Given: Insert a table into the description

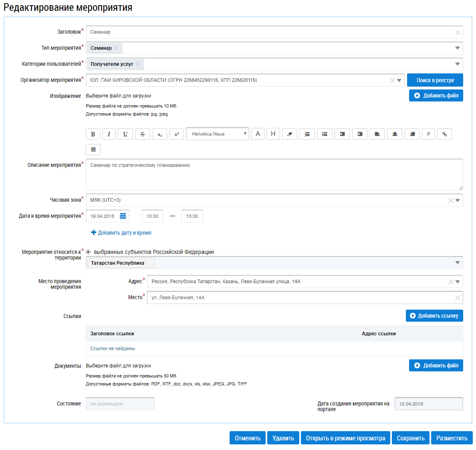Looking at the screenshot, I should 93,150.
